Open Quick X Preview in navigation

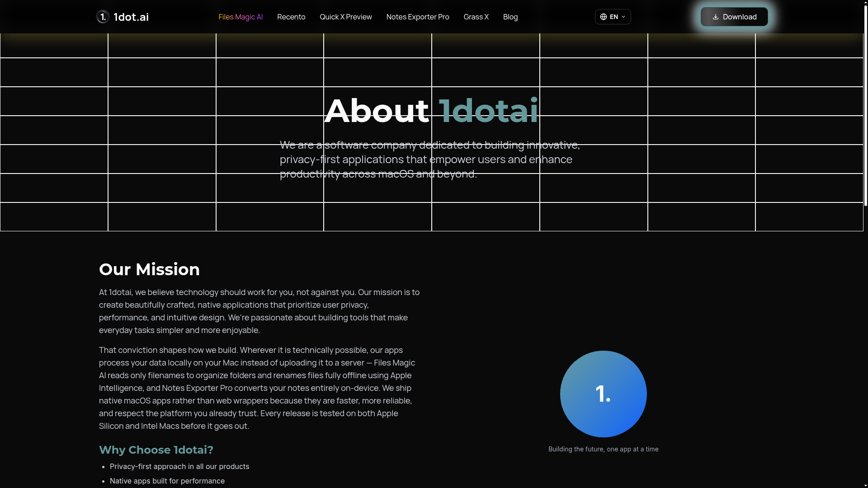coord(346,17)
